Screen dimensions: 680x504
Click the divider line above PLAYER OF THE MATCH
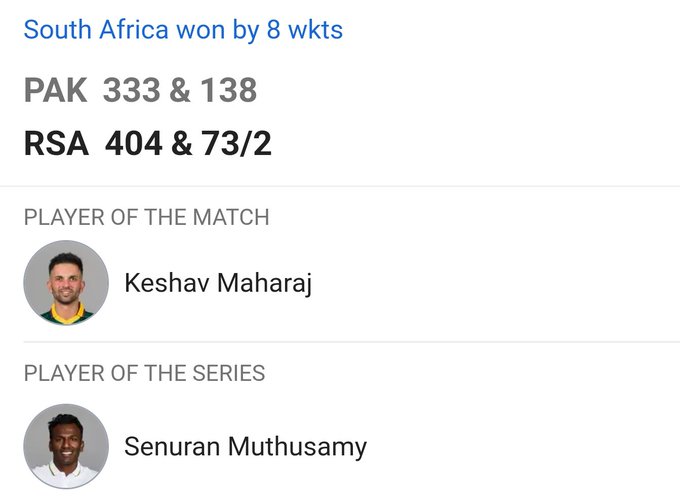(340, 186)
